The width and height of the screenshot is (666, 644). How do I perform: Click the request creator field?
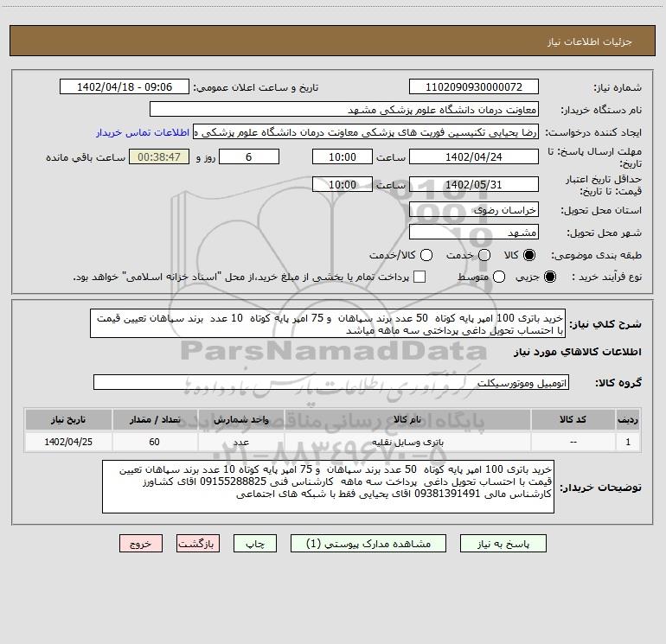pos(366,132)
